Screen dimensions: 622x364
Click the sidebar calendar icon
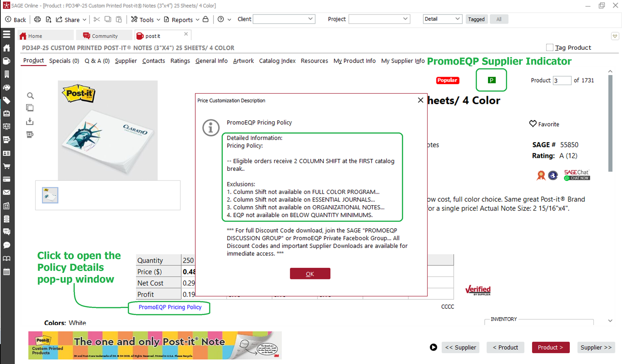tap(7, 272)
